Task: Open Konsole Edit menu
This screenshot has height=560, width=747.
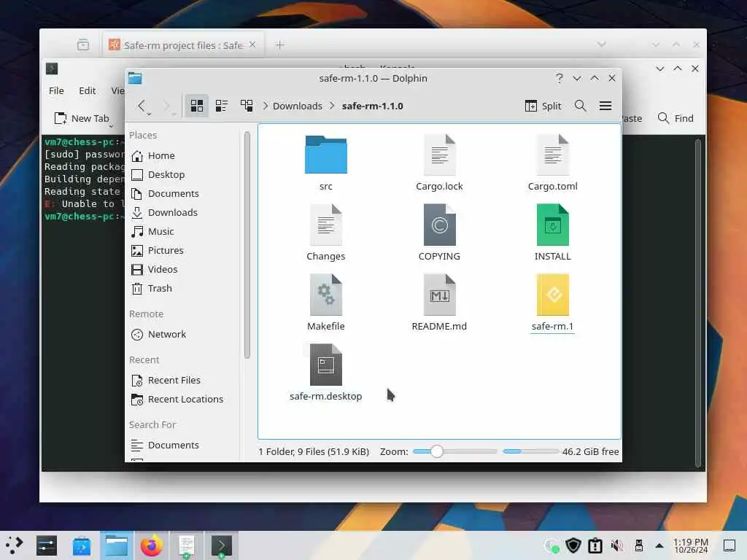Action: pyautogui.click(x=88, y=90)
